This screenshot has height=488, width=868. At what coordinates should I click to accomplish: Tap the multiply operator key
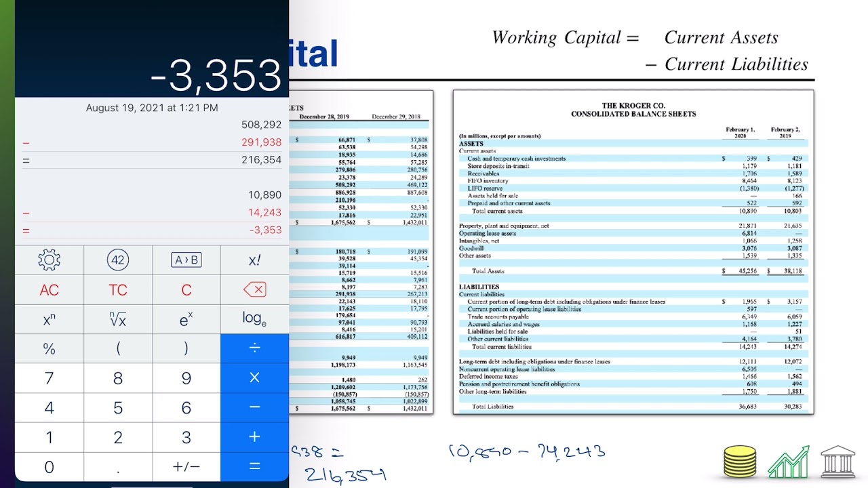tap(254, 378)
